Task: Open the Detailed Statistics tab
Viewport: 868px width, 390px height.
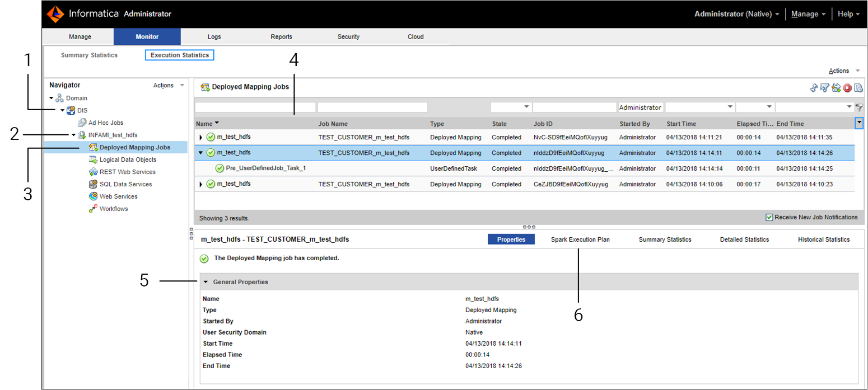Action: pos(744,239)
